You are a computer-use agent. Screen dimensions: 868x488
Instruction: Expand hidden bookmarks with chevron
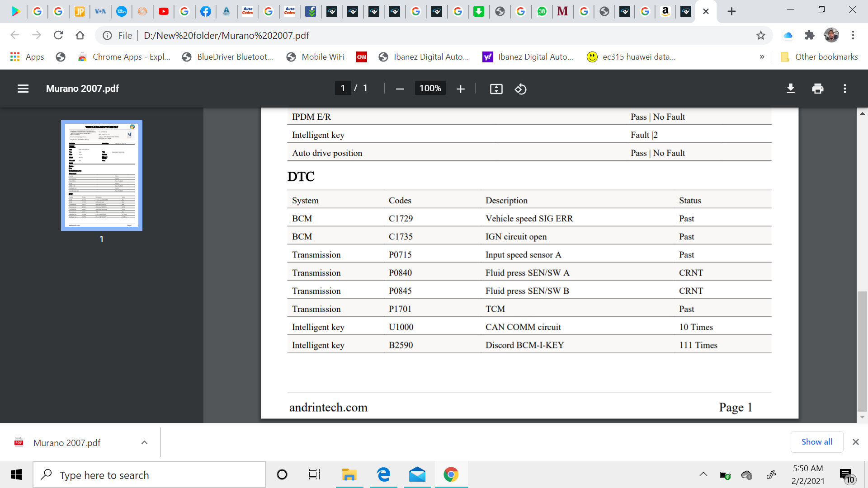coord(762,57)
